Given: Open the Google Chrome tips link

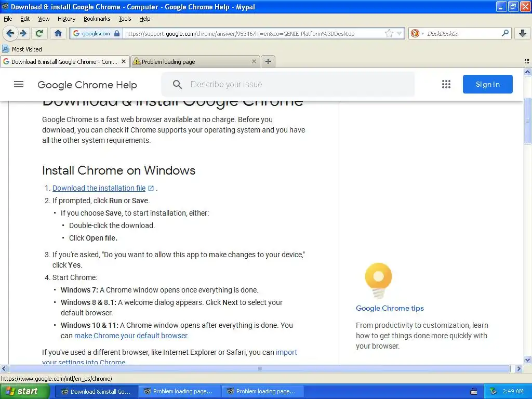Looking at the screenshot, I should (x=390, y=308).
